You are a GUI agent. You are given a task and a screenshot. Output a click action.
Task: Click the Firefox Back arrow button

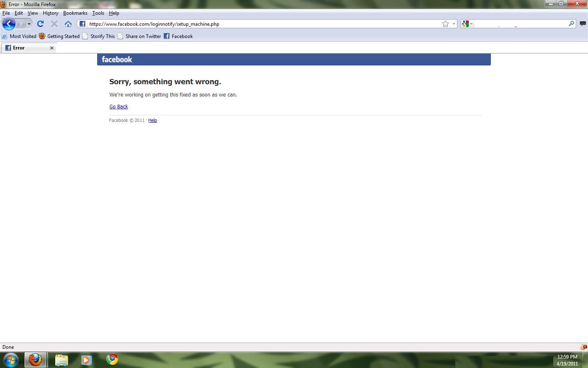coord(9,24)
